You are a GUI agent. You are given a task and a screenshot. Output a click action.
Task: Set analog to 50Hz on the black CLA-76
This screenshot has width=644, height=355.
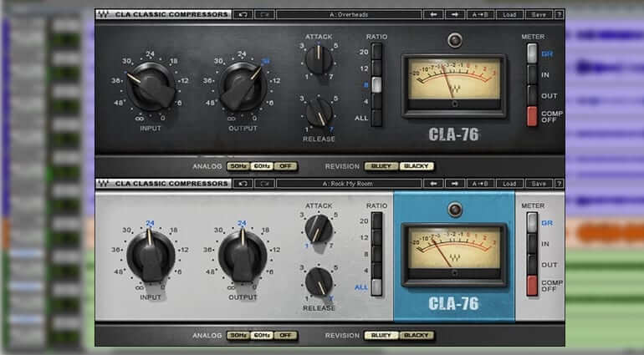click(x=239, y=165)
